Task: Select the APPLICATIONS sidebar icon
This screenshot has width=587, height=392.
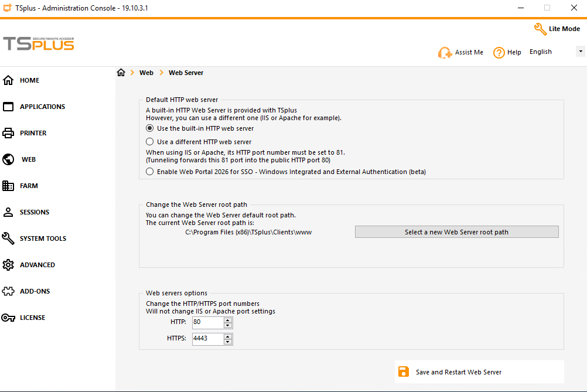Action: pos(40,106)
